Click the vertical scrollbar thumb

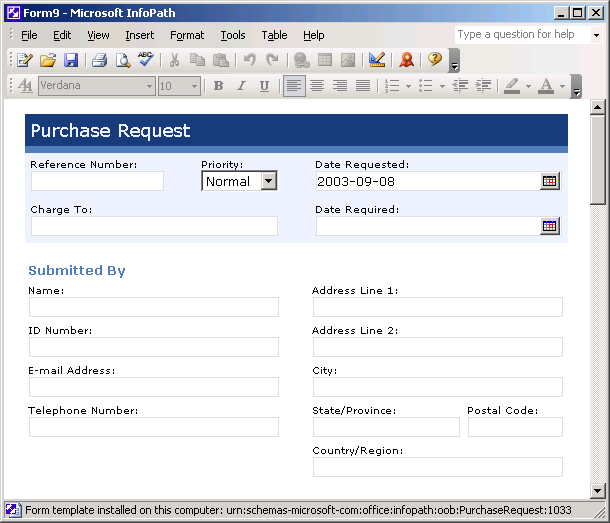pos(597,160)
